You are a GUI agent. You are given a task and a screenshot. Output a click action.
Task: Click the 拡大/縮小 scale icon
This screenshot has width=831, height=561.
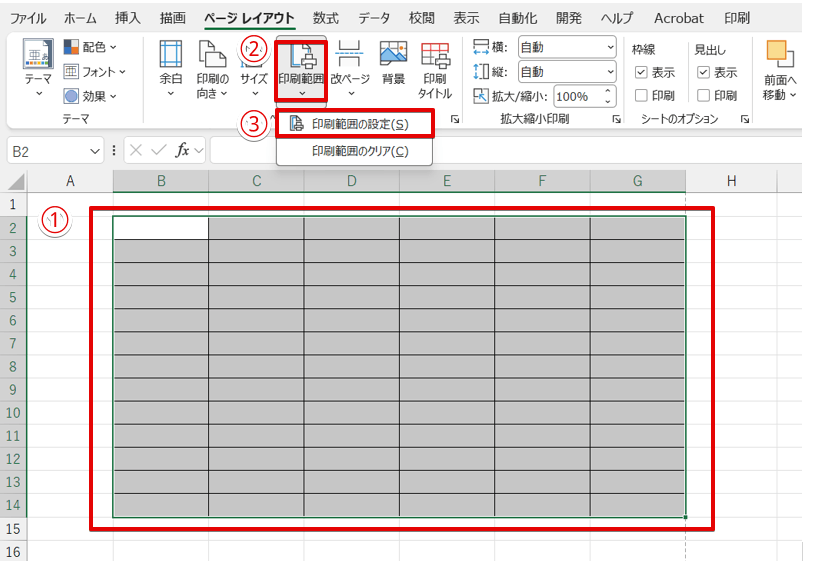pos(481,96)
